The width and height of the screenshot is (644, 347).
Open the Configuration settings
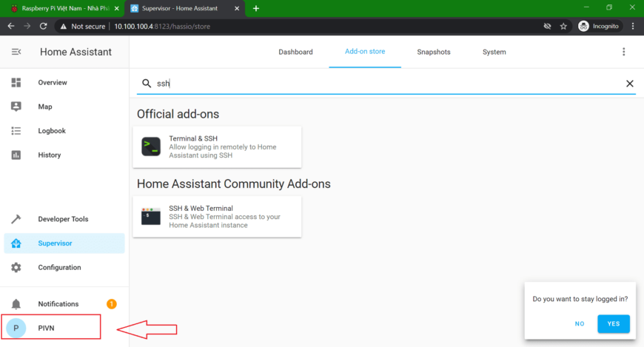[x=59, y=267]
